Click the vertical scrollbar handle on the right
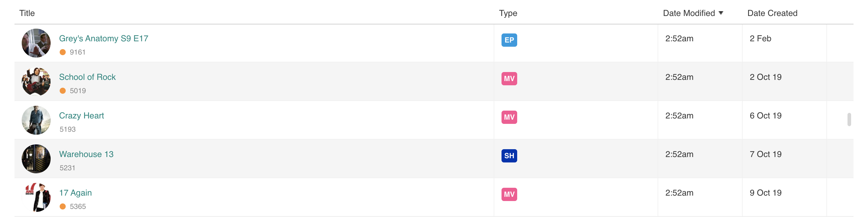Viewport: 868px width, 217px height. 849,120
